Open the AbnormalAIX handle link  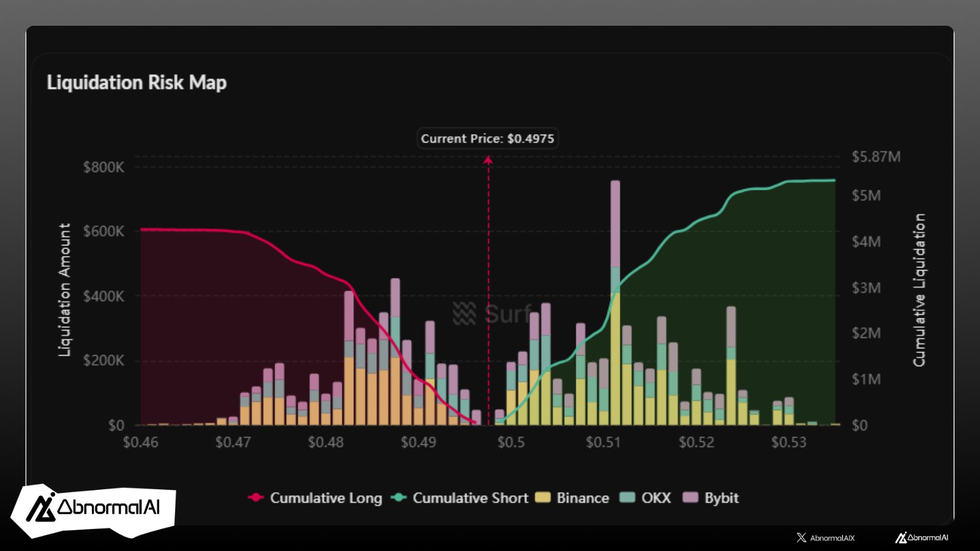point(832,538)
